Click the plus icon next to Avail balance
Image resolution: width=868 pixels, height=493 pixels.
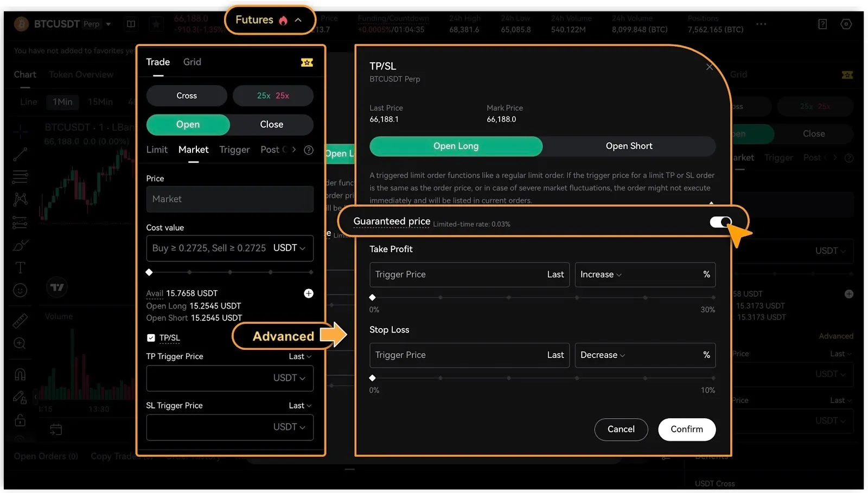pyautogui.click(x=308, y=293)
